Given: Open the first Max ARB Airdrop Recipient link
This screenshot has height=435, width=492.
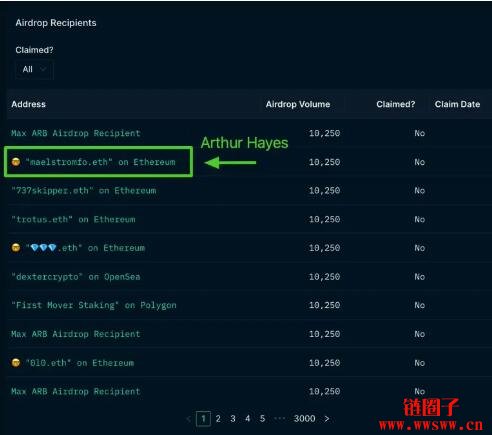Looking at the screenshot, I should coord(76,133).
